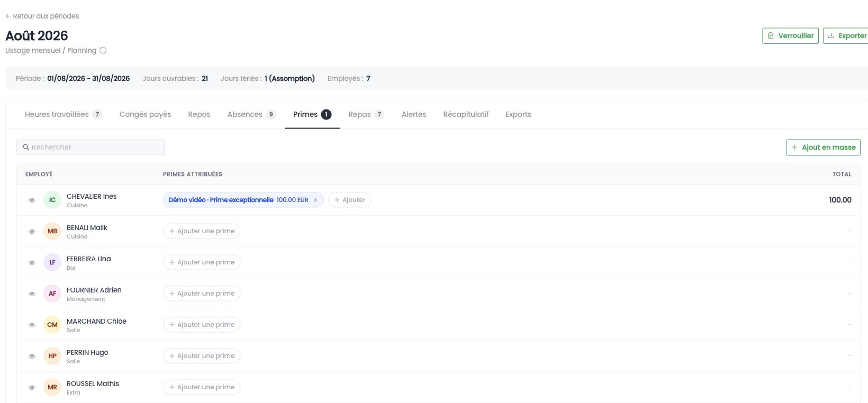Select the Repas tab
Viewport: 868px width, 403px height.
[366, 114]
